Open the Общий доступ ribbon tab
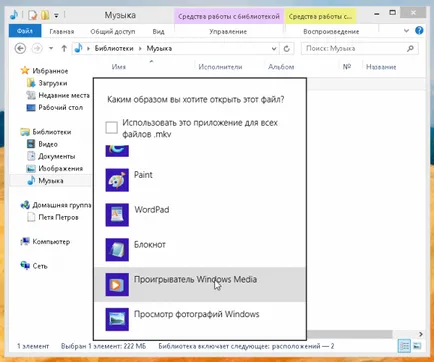This screenshot has height=362, width=434. click(x=113, y=31)
